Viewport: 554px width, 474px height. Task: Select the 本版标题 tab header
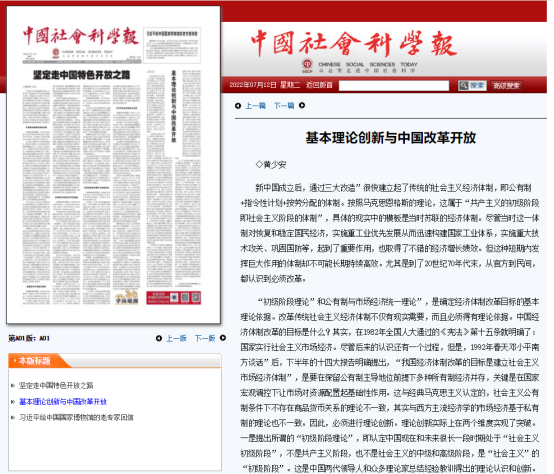click(x=35, y=361)
